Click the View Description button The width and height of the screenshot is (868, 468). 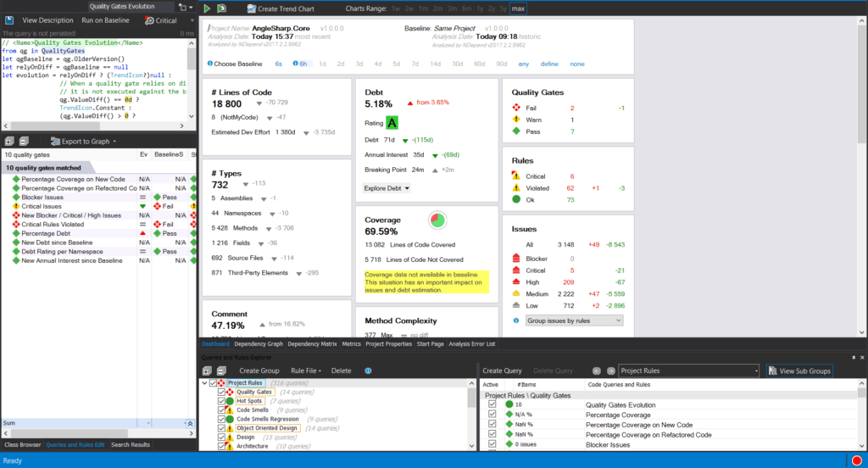click(x=47, y=20)
